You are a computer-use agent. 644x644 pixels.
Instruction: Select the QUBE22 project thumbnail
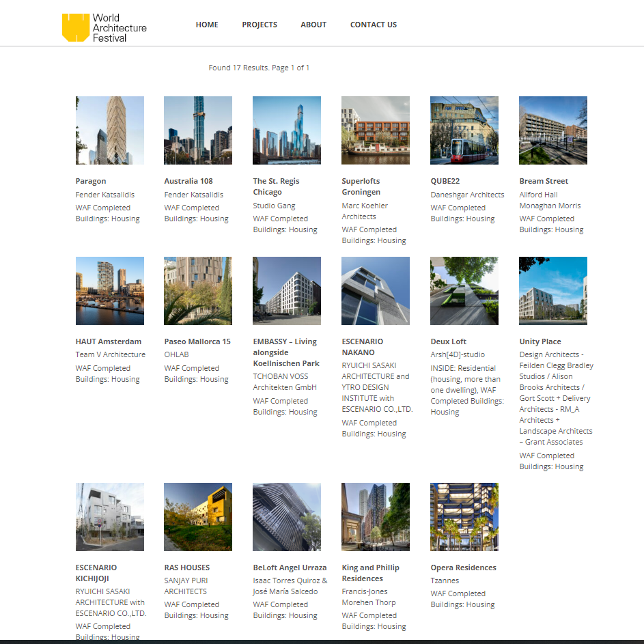(464, 130)
